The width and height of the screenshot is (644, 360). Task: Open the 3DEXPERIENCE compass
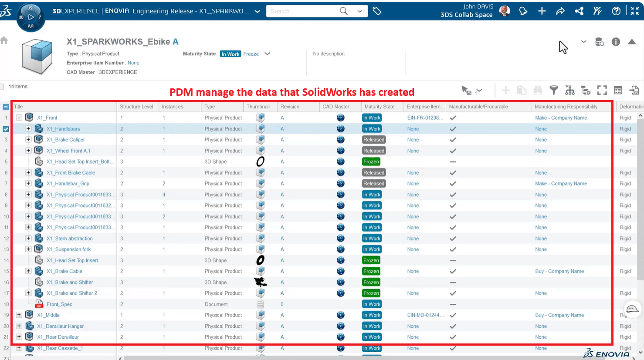click(31, 17)
